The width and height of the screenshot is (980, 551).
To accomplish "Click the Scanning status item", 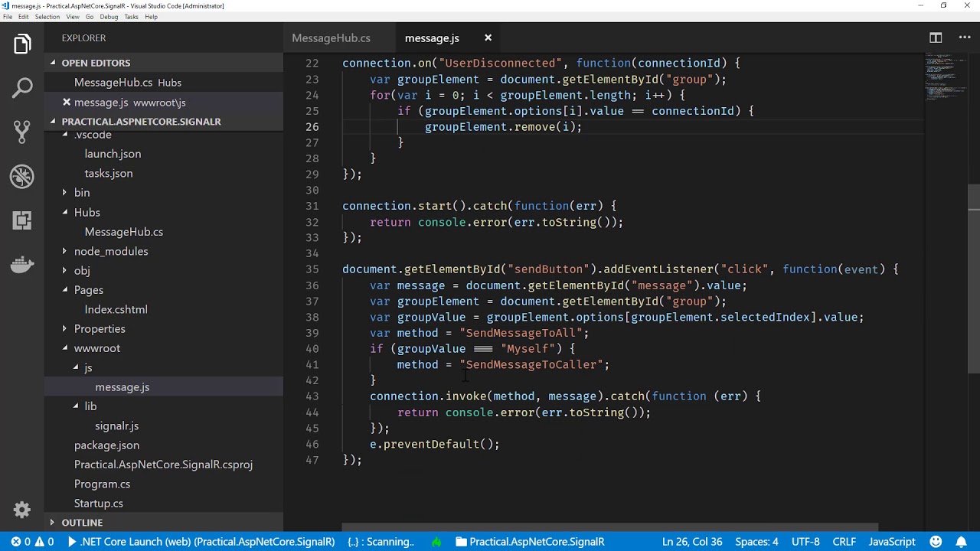I will [x=381, y=541].
